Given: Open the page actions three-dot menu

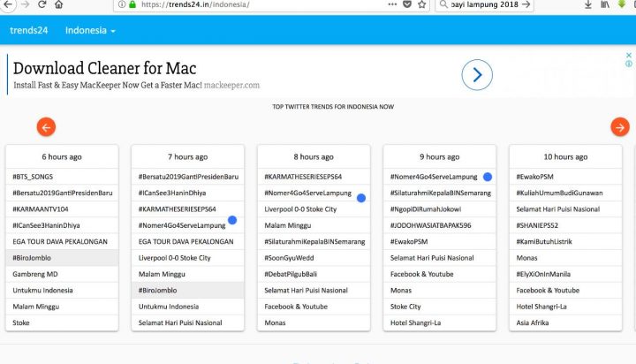Looking at the screenshot, I should tap(392, 4).
